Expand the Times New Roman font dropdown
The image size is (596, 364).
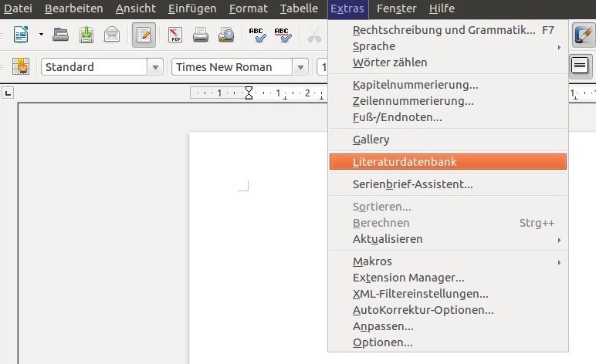click(300, 67)
